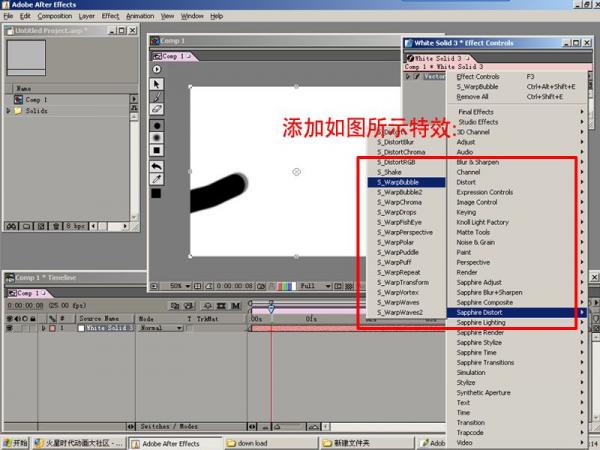
Task: Click the trash delete icon in Project panel
Action: point(56,226)
